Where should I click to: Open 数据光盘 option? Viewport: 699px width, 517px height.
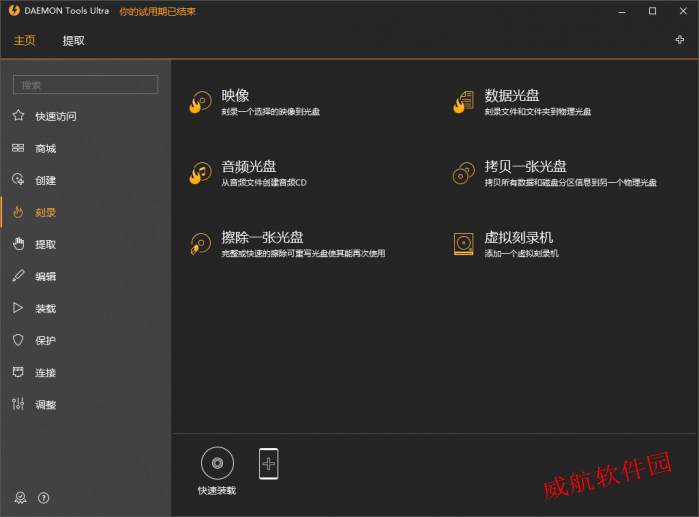pos(512,95)
